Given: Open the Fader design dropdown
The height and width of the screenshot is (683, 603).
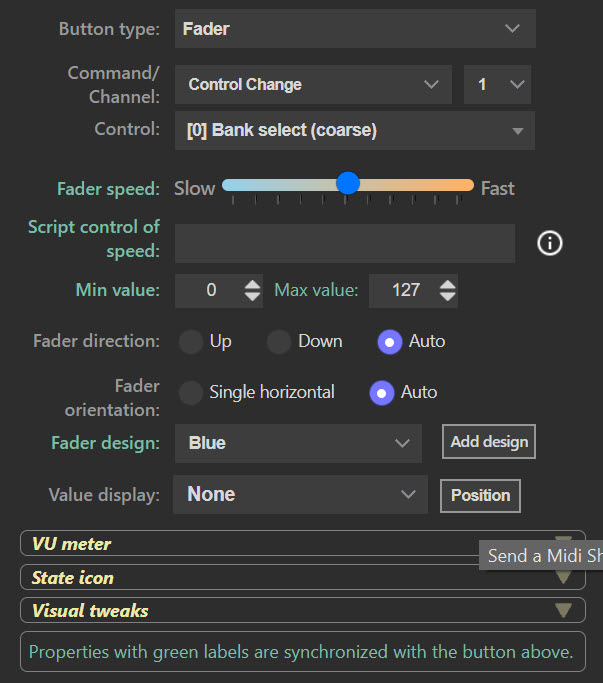Looking at the screenshot, I should [298, 443].
